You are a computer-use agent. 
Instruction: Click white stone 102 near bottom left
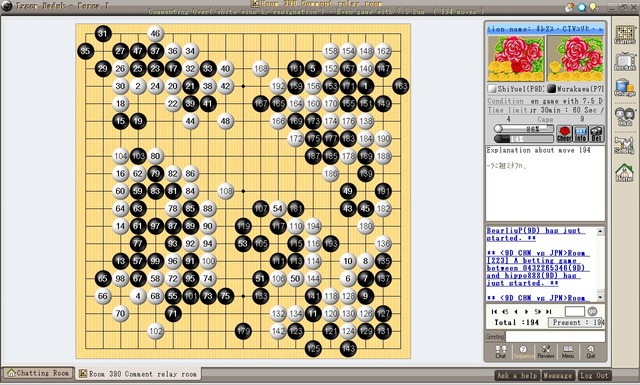(x=156, y=331)
